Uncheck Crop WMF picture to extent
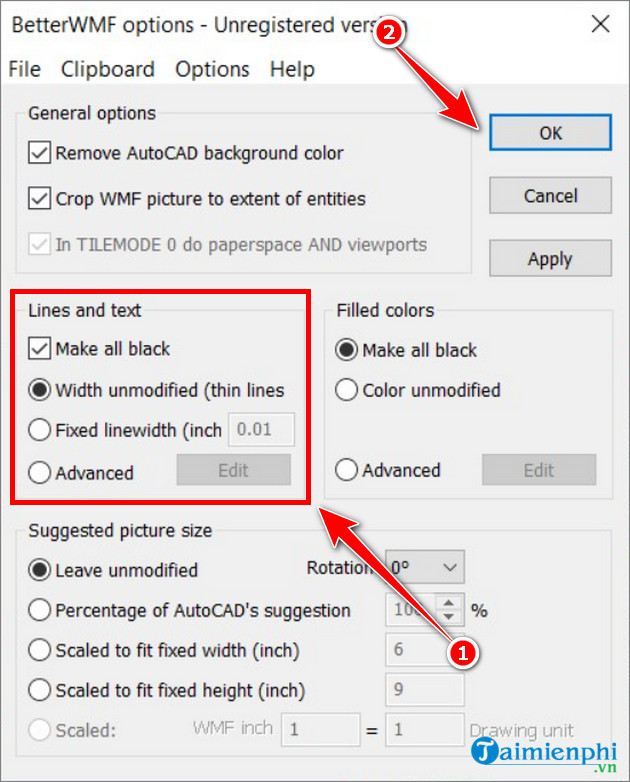Screen dimensions: 630x782 coord(40,199)
